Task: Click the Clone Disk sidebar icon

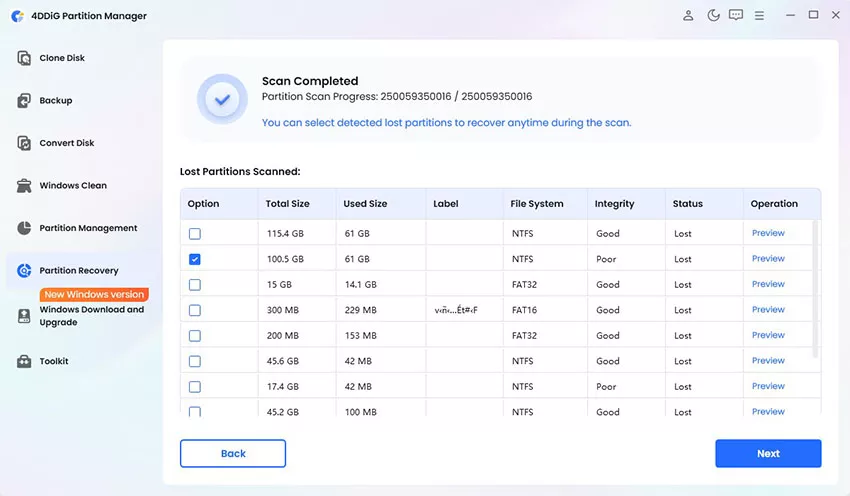Action: pyautogui.click(x=24, y=58)
